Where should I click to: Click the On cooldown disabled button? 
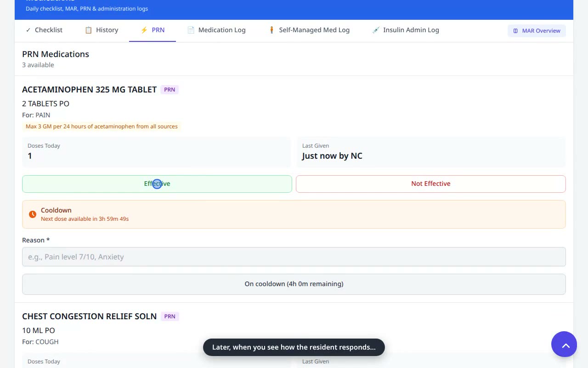click(x=294, y=284)
